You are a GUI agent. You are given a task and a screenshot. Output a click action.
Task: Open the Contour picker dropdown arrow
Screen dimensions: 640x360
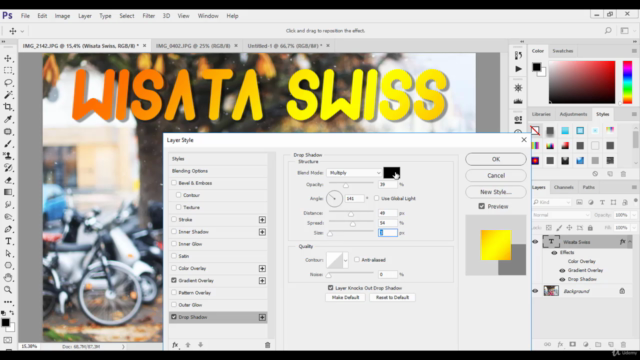[346, 260]
